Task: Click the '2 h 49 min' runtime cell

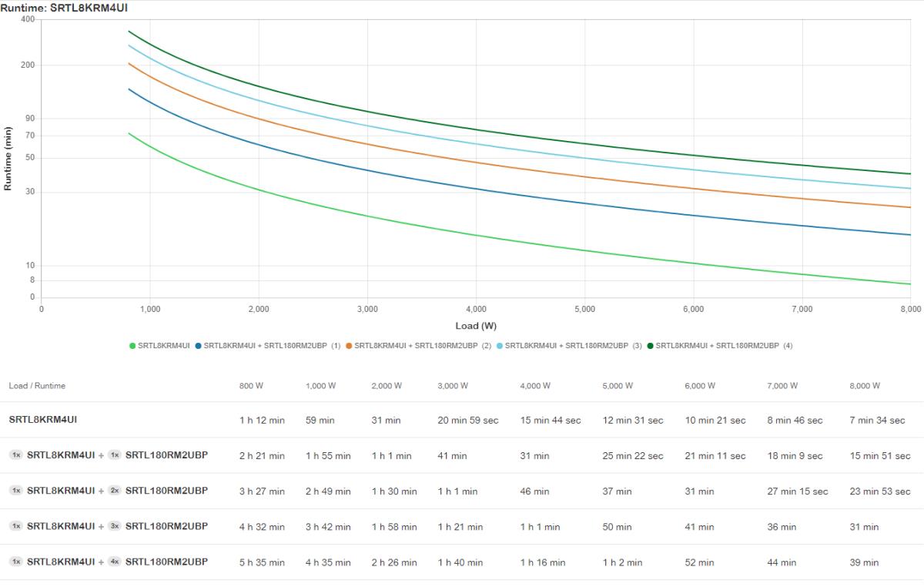Action: (328, 491)
